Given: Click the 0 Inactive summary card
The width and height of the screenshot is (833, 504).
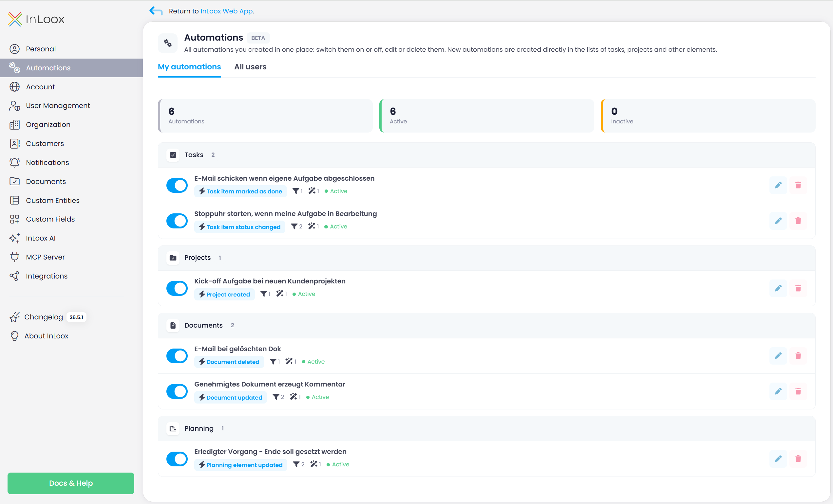Looking at the screenshot, I should 708,116.
